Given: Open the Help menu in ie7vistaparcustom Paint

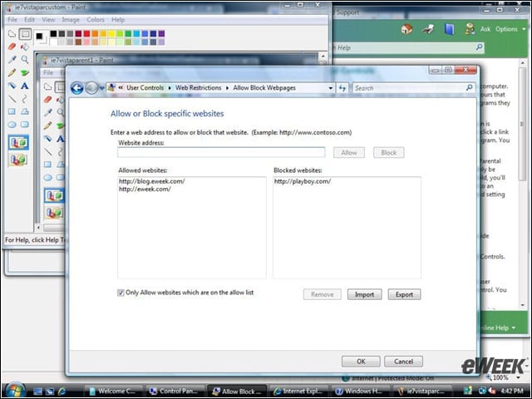Looking at the screenshot, I should [x=118, y=20].
